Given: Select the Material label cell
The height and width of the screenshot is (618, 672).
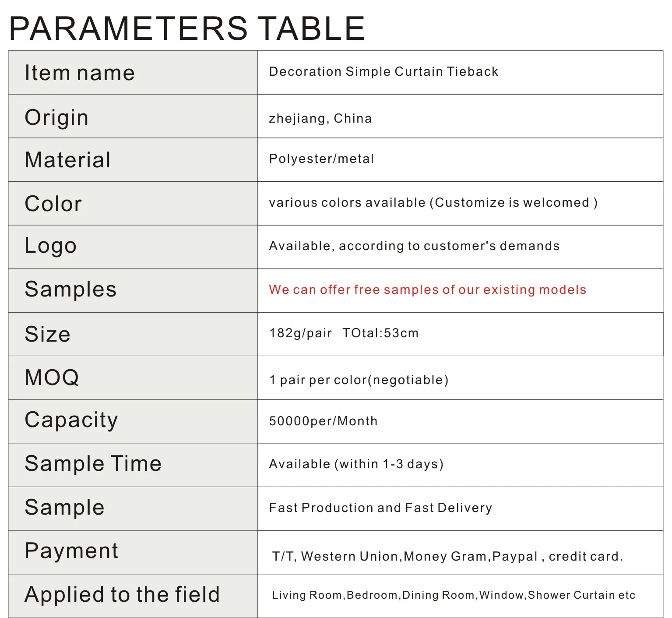Looking at the screenshot, I should (x=68, y=160).
